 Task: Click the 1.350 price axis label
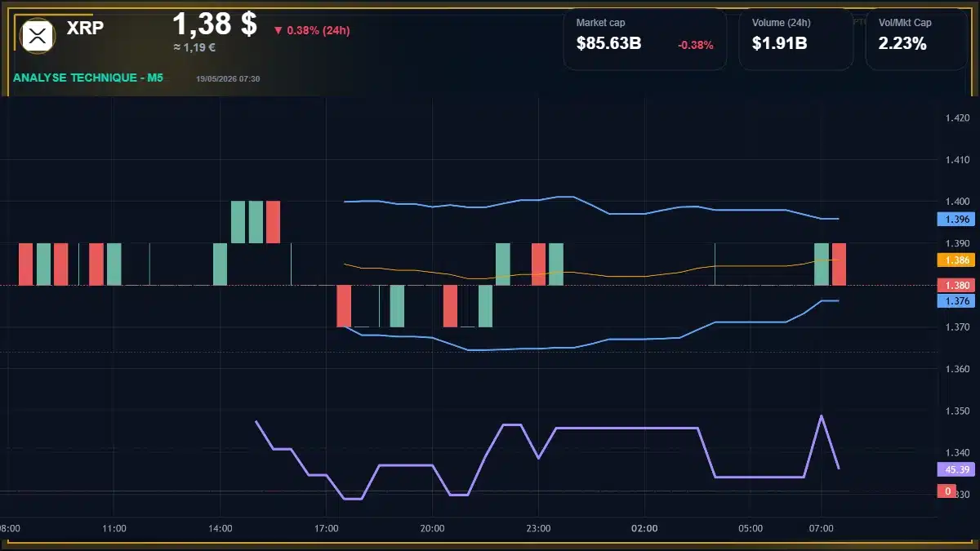[956, 411]
